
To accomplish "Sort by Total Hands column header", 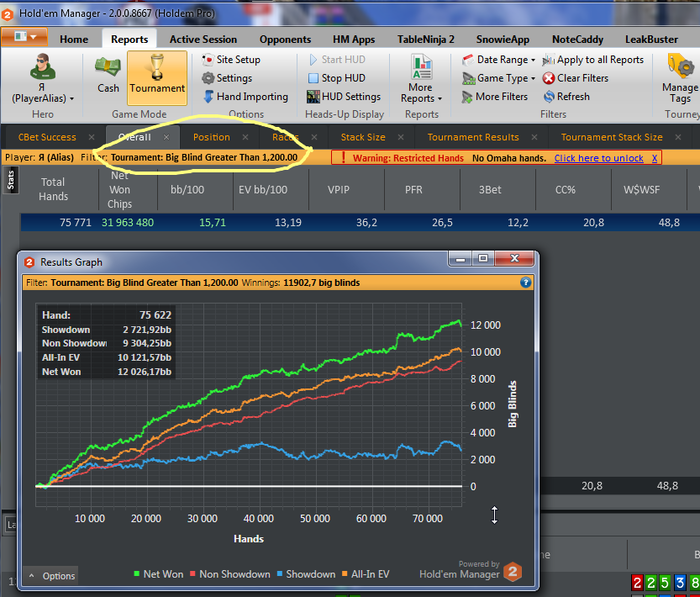I will pyautogui.click(x=53, y=189).
